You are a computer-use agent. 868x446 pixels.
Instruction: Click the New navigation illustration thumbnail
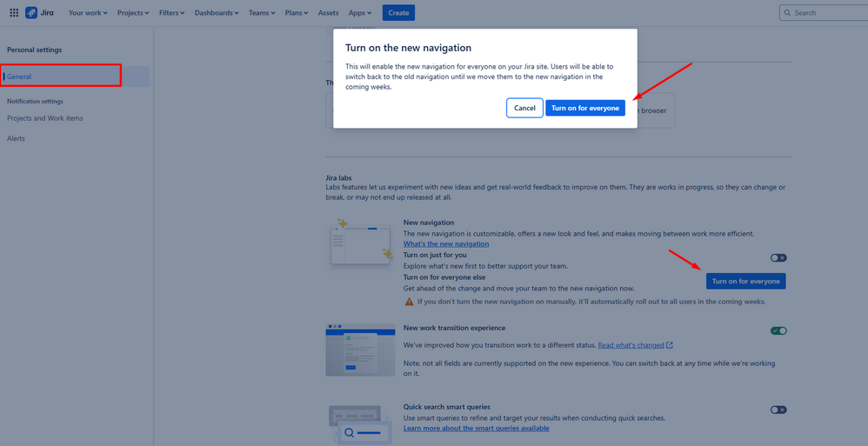[361, 242]
